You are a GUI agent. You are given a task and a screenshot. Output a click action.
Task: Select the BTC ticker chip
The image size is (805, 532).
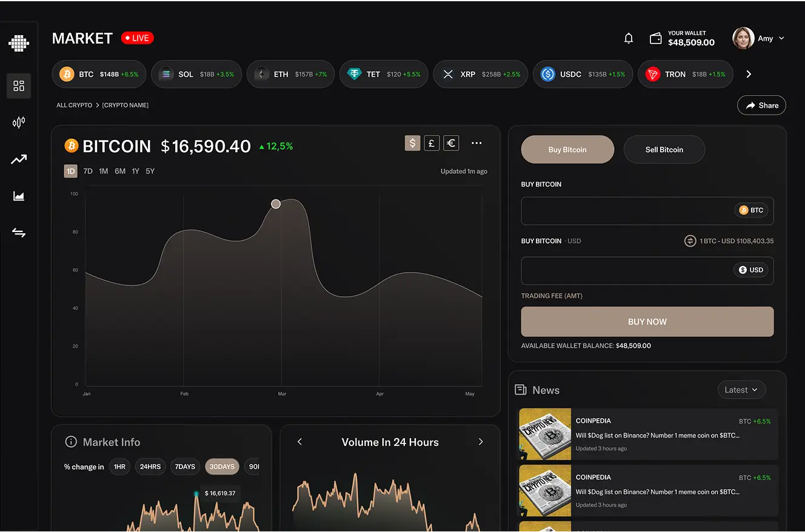click(99, 74)
